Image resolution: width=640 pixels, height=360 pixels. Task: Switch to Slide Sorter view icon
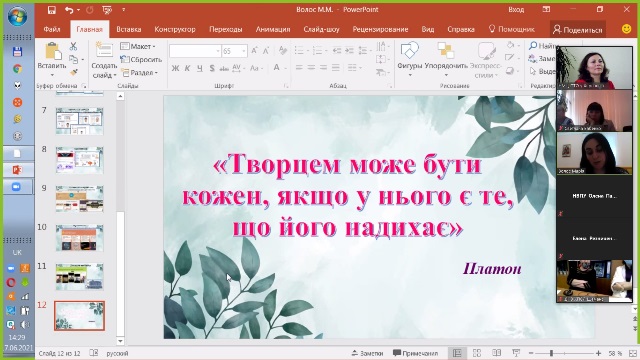[x=477, y=353]
